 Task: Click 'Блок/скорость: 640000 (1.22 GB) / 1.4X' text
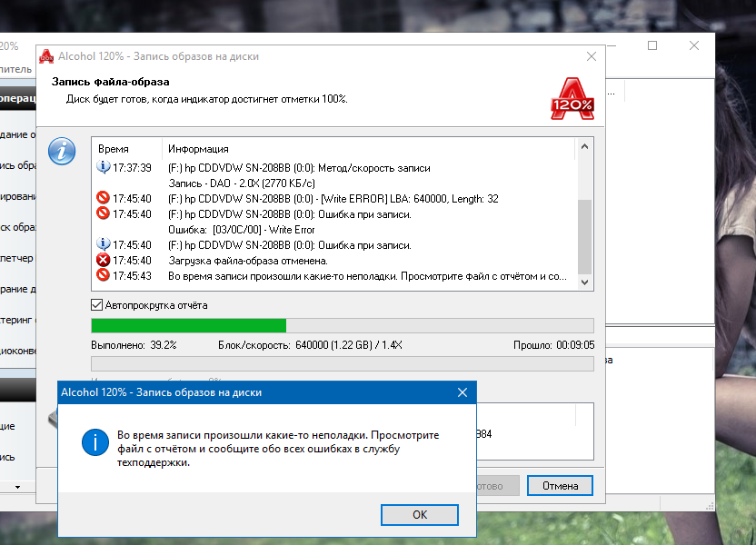coord(310,345)
